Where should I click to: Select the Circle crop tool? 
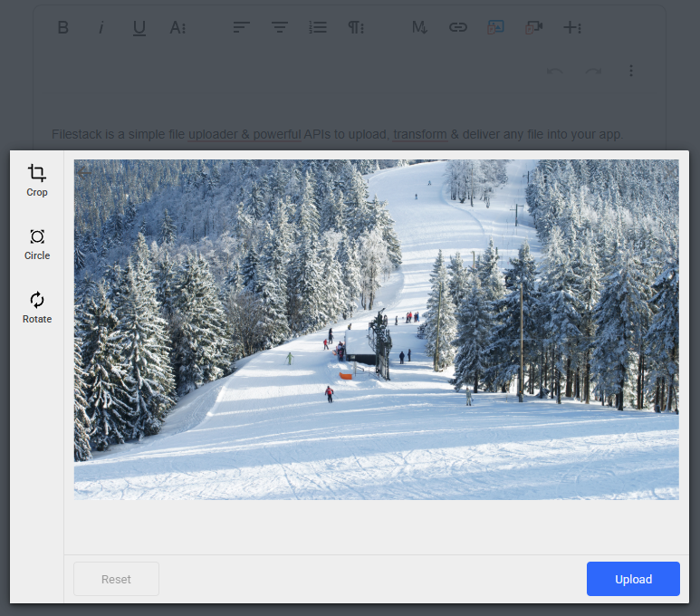tap(36, 245)
